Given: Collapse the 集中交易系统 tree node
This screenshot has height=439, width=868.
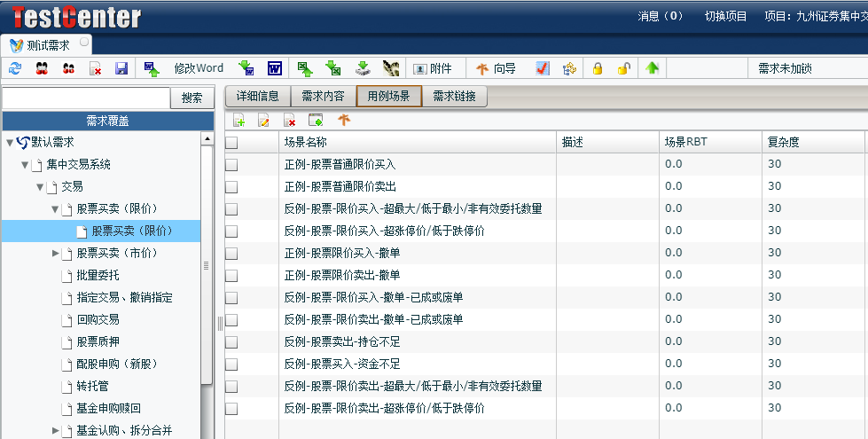Looking at the screenshot, I should pos(26,165).
